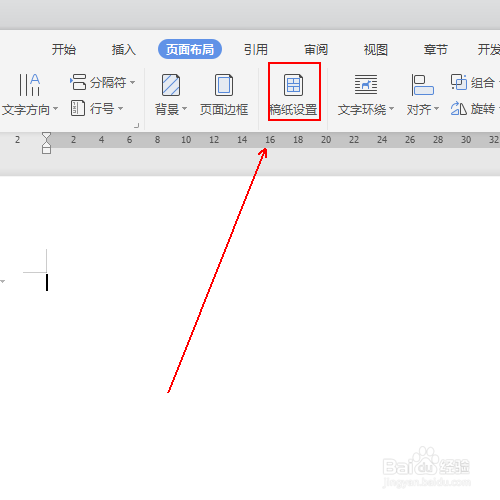Go to the 审阅 tab
This screenshot has height=500, width=500.
pyautogui.click(x=316, y=50)
